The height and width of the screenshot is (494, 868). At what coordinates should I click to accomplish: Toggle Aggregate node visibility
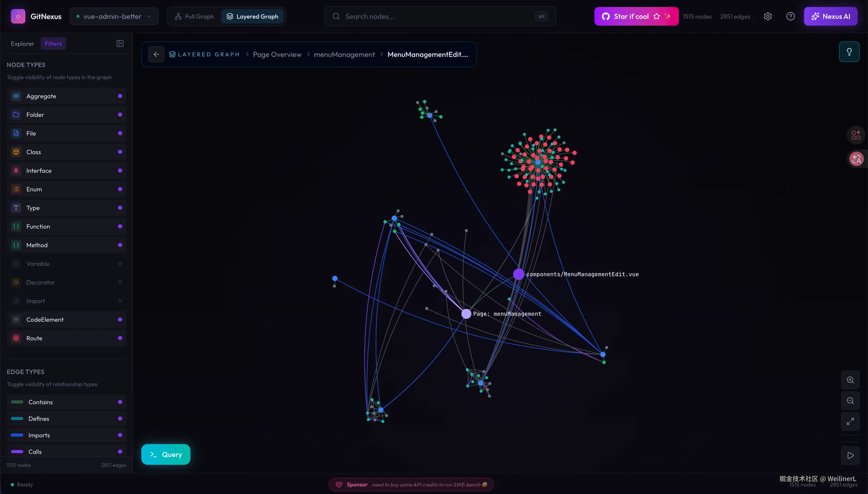tap(120, 96)
